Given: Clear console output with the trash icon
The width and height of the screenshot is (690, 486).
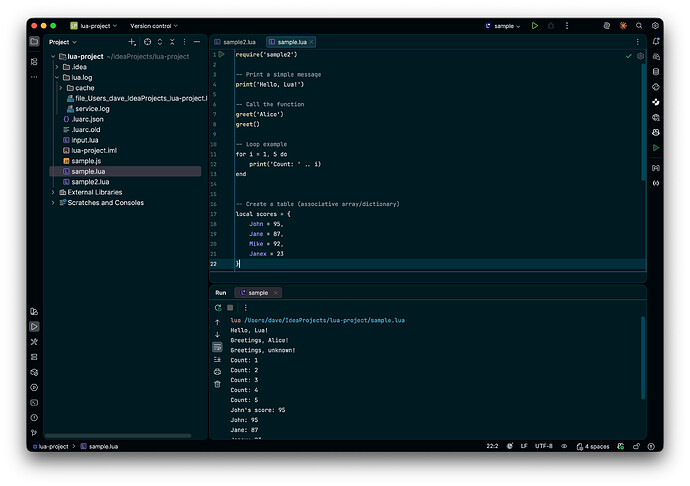Looking at the screenshot, I should click(217, 384).
